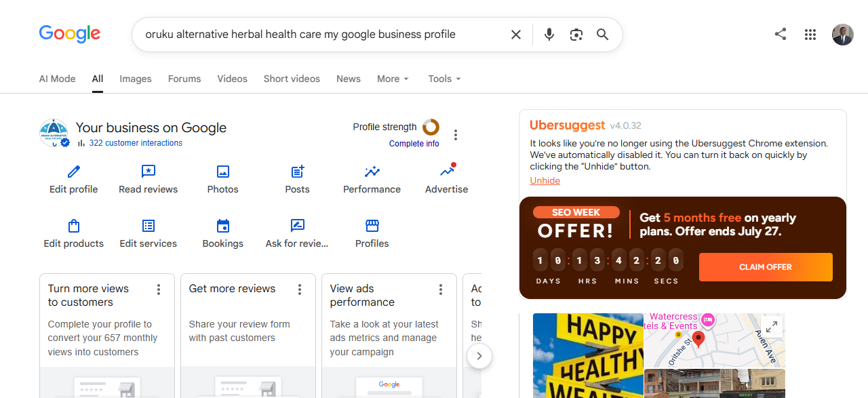Click the Profile strength progress ring
This screenshot has width=868, height=398.
(431, 127)
